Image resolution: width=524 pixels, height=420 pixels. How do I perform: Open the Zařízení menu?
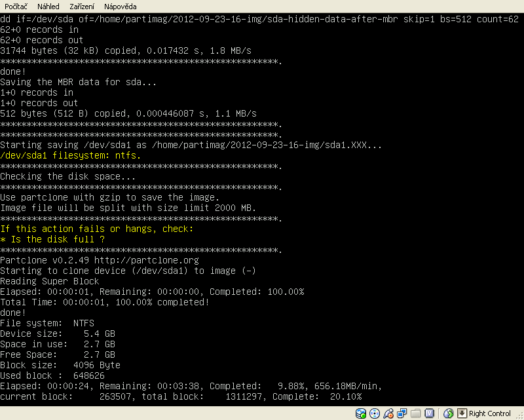pos(83,7)
